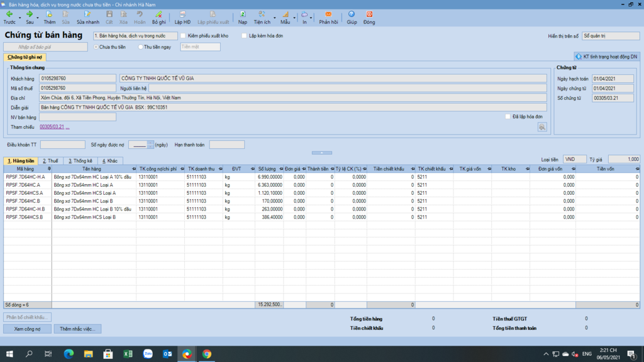
Task: Select the Chưa thu tiền radio option
Action: [96, 47]
